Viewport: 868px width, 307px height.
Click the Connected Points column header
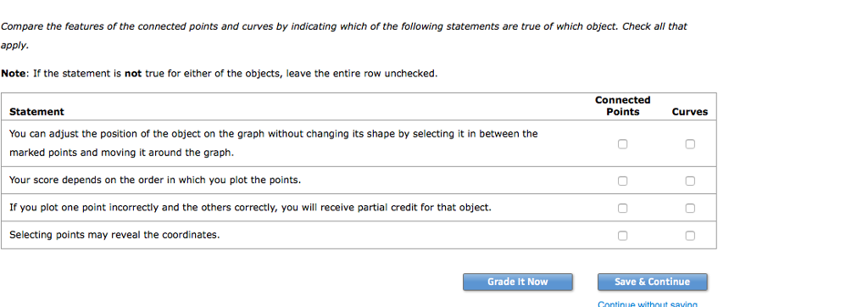click(x=623, y=106)
